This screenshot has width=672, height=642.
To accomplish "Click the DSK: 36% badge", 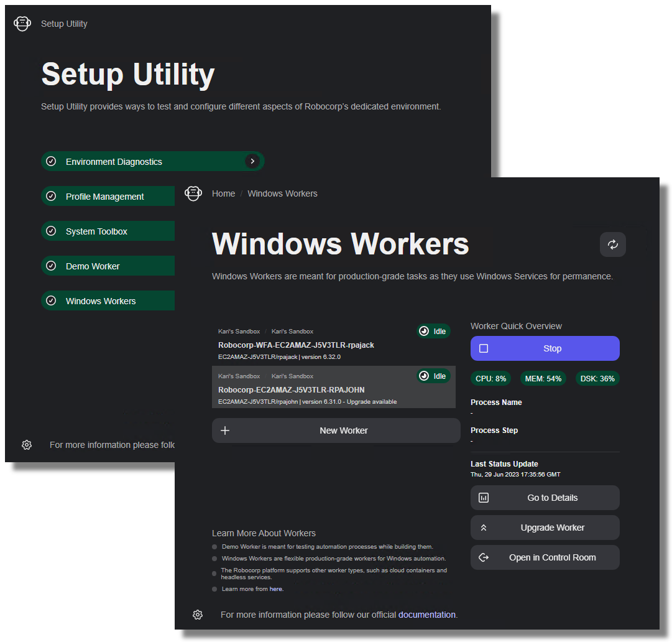I will tap(597, 378).
